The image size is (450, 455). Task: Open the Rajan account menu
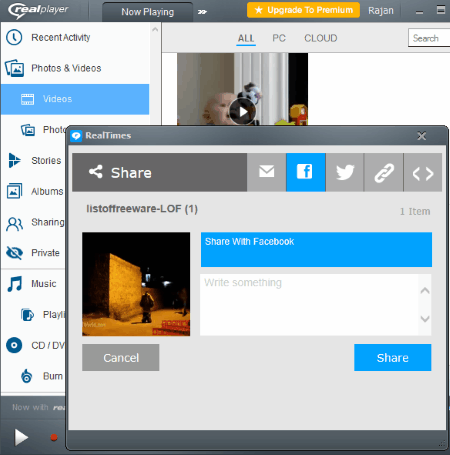tap(381, 11)
